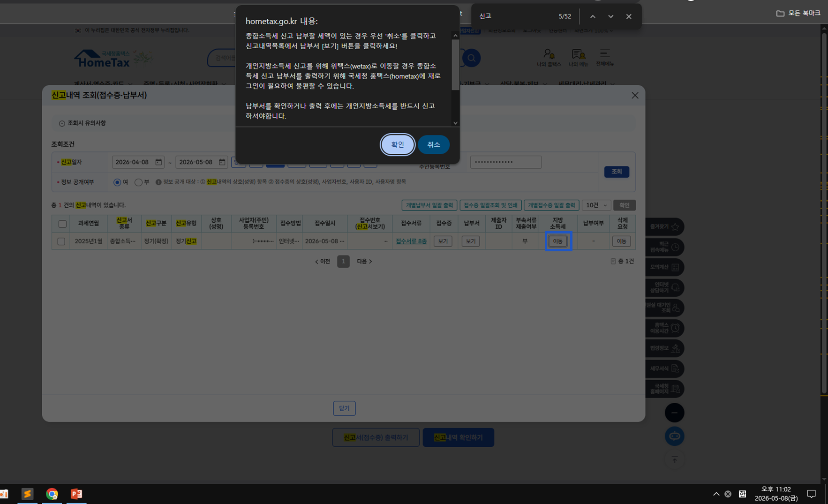Select 여 for 정보 공개여부
828x504 pixels.
pos(117,182)
